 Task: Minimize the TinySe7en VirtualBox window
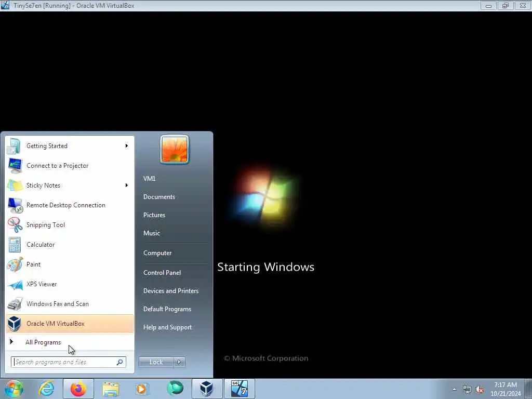pyautogui.click(x=488, y=5)
